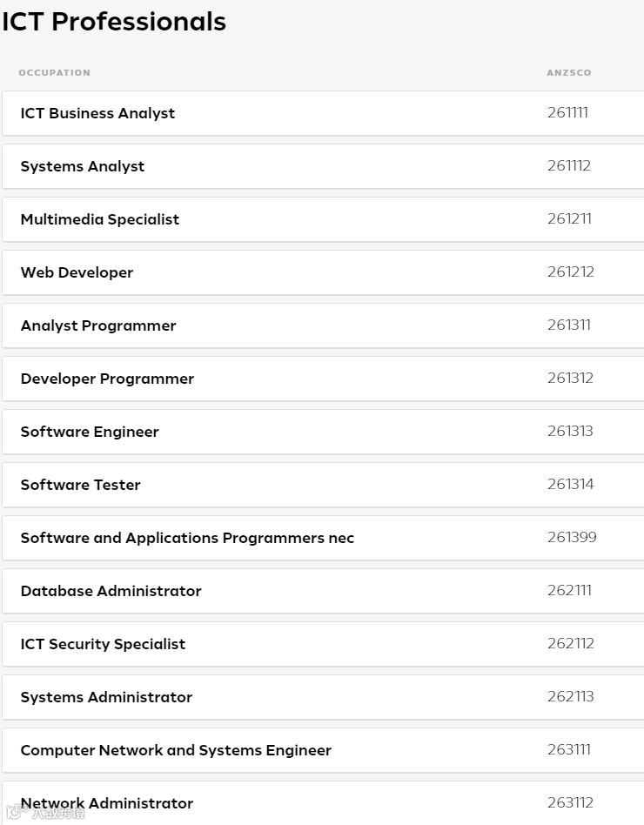Click the ICT Professionals heading

click(114, 22)
